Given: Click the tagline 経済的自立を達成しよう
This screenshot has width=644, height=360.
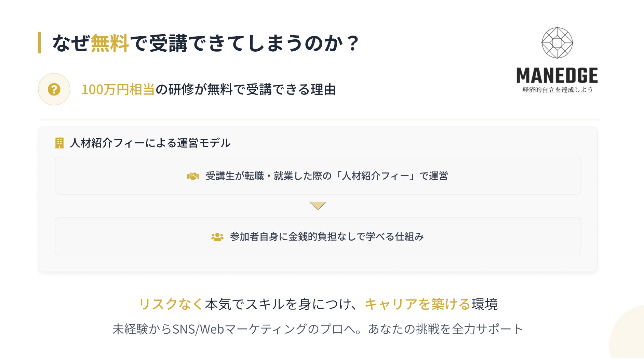Looking at the screenshot, I should point(557,90).
